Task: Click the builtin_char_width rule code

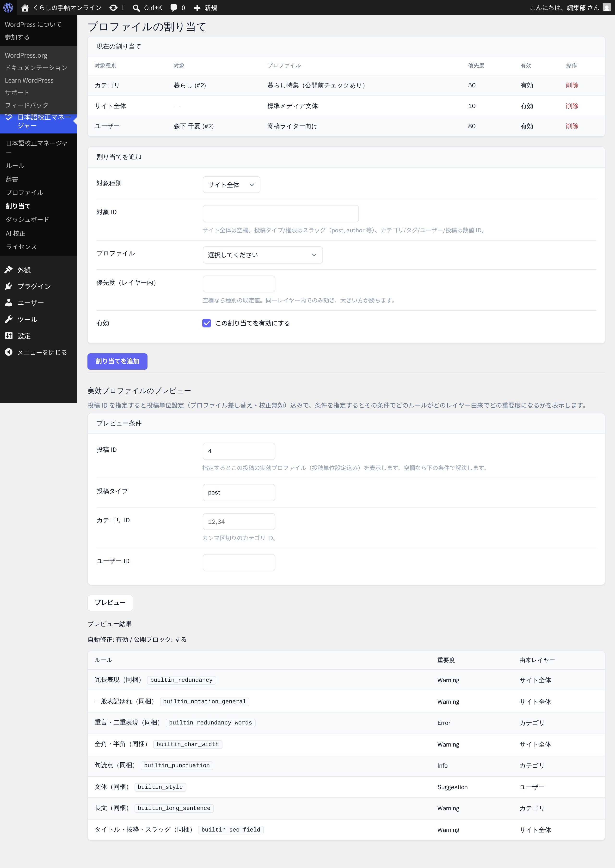Action: (188, 744)
